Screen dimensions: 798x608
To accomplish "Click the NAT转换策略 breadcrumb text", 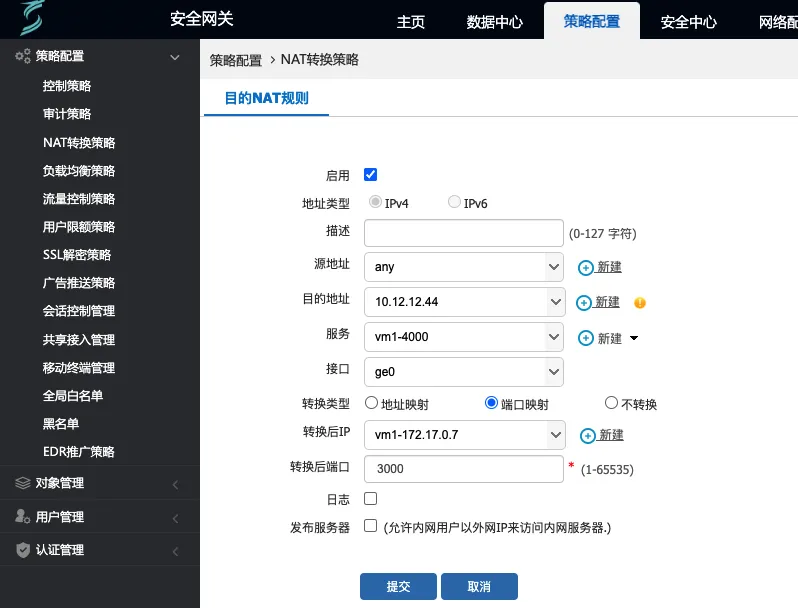I will [x=320, y=60].
